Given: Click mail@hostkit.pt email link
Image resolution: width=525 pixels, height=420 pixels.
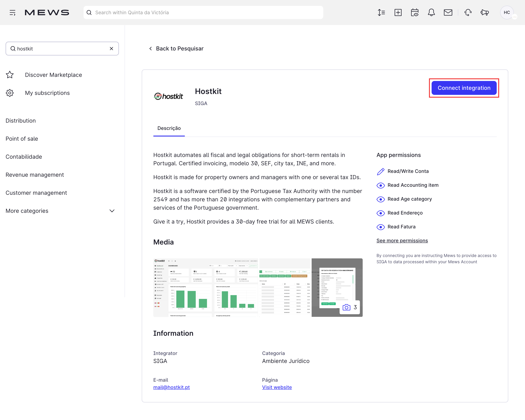Looking at the screenshot, I should (171, 387).
